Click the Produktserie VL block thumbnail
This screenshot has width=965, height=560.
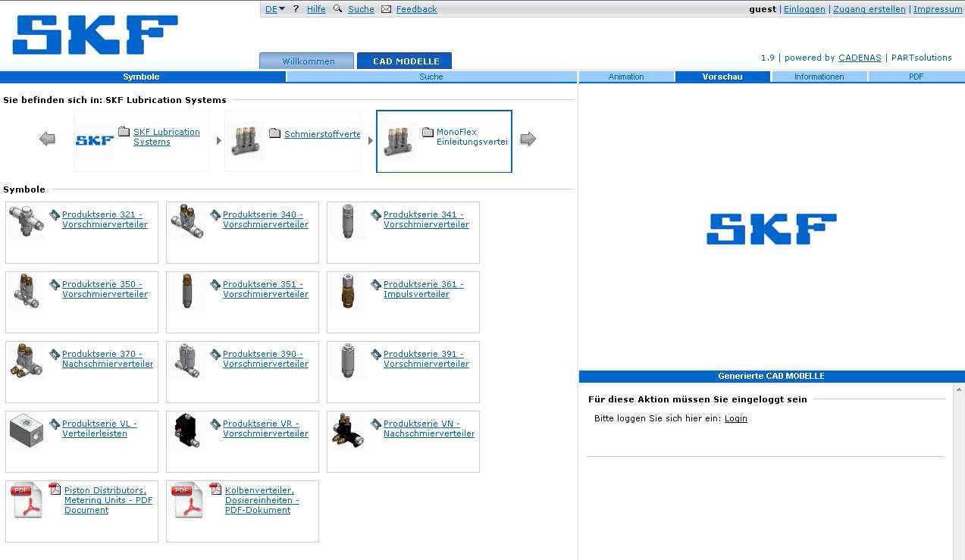coord(27,430)
